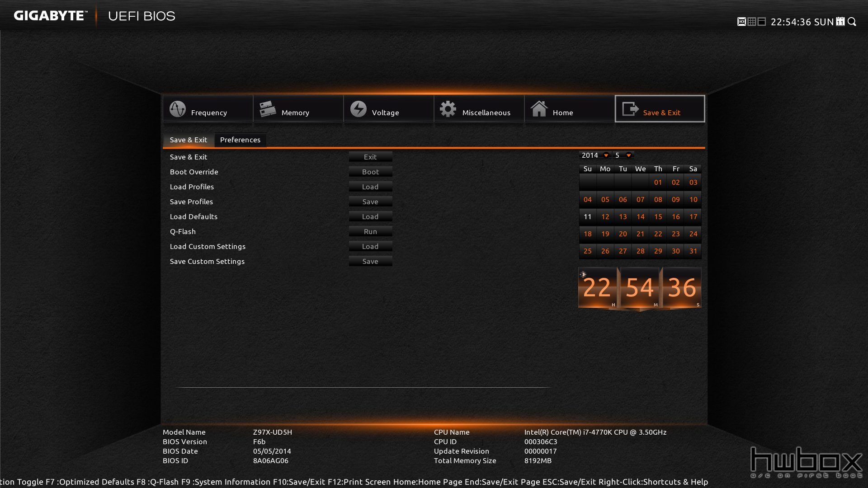Click the Save Custom Settings button
868x488 pixels.
pos(370,261)
